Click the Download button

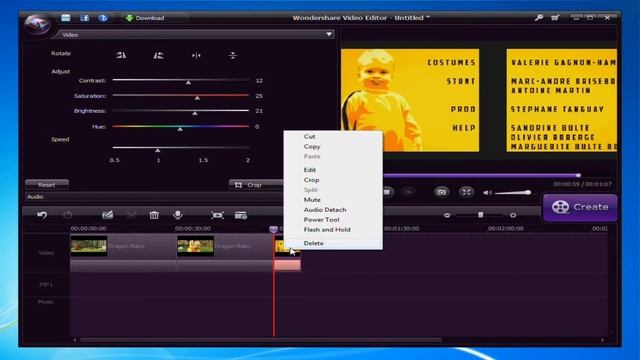click(145, 18)
